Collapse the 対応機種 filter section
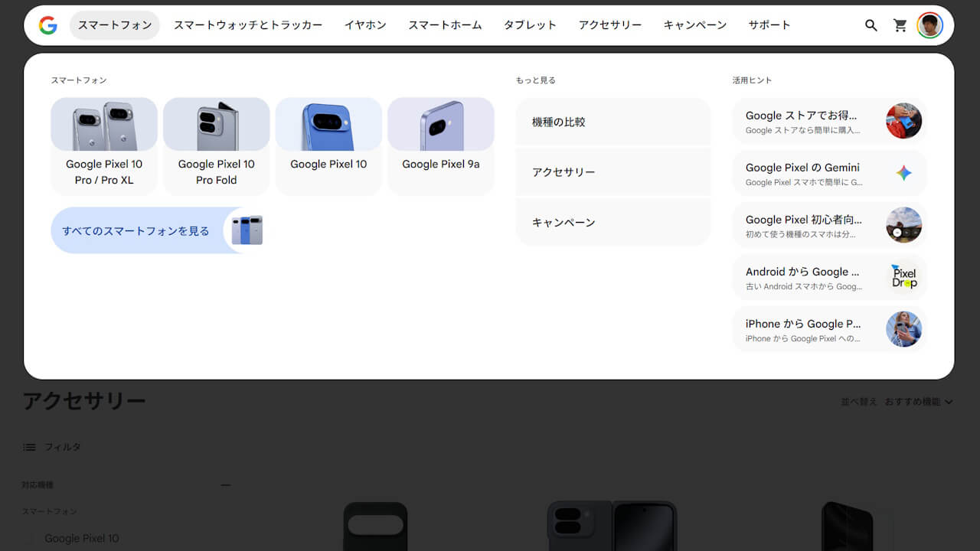Image resolution: width=980 pixels, height=551 pixels. (x=225, y=484)
